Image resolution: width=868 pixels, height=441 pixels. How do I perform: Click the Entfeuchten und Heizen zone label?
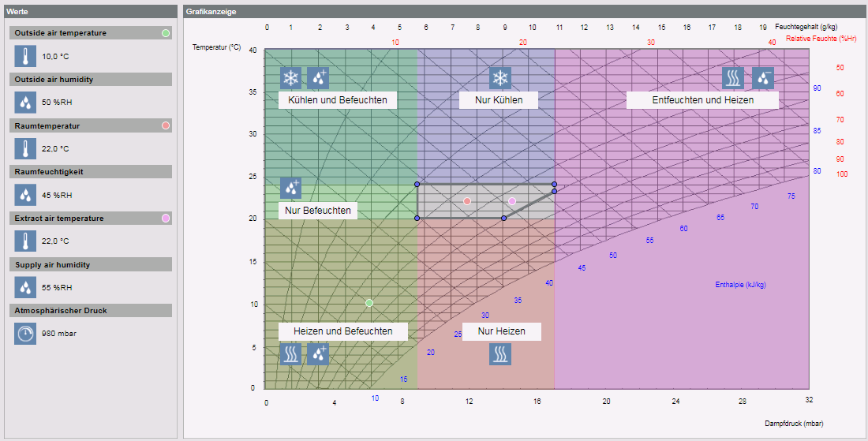(x=702, y=100)
